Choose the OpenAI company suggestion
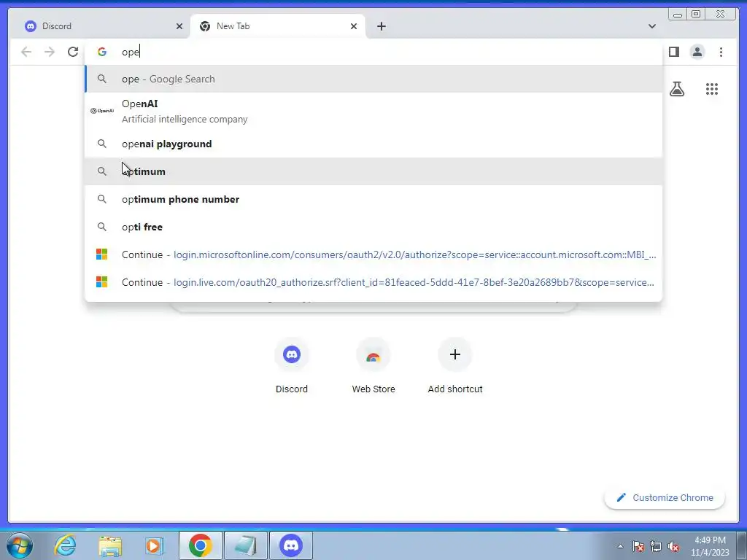 [373, 112]
